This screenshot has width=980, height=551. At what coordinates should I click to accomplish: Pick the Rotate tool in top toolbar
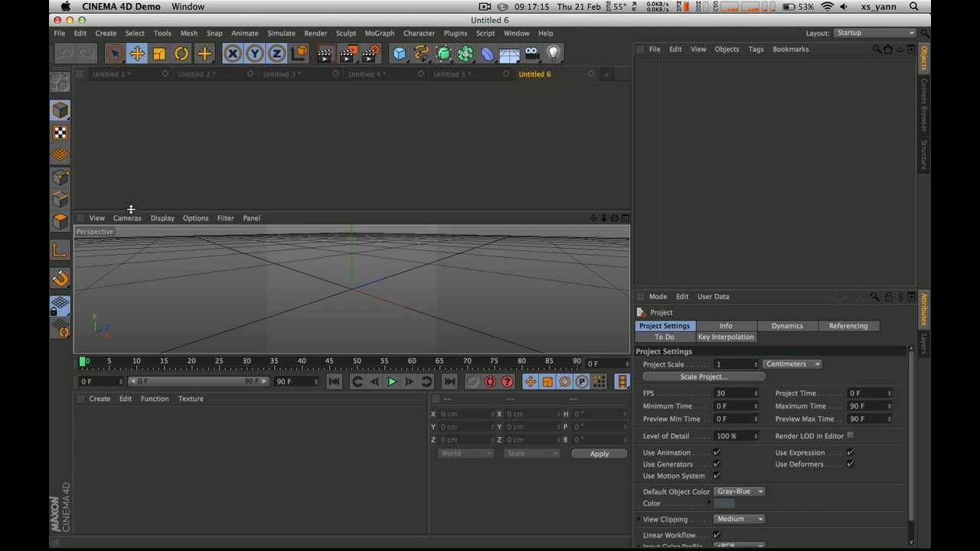coord(181,54)
